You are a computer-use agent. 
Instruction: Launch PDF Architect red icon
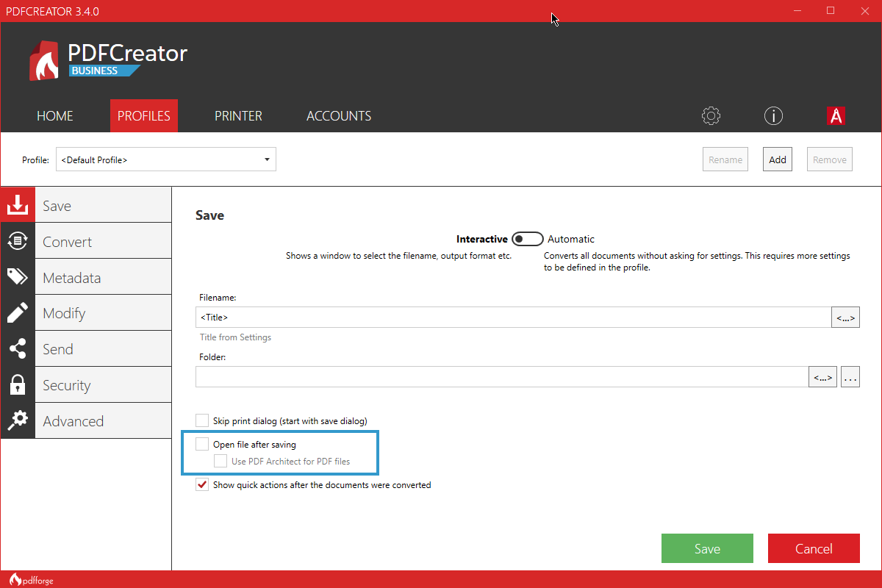coord(836,115)
